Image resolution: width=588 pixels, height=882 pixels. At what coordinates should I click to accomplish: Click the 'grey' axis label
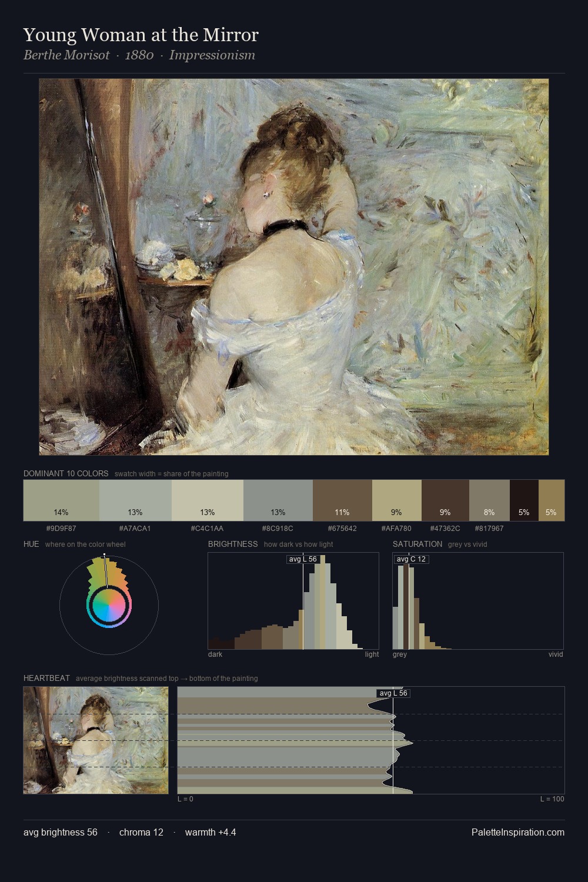[400, 654]
